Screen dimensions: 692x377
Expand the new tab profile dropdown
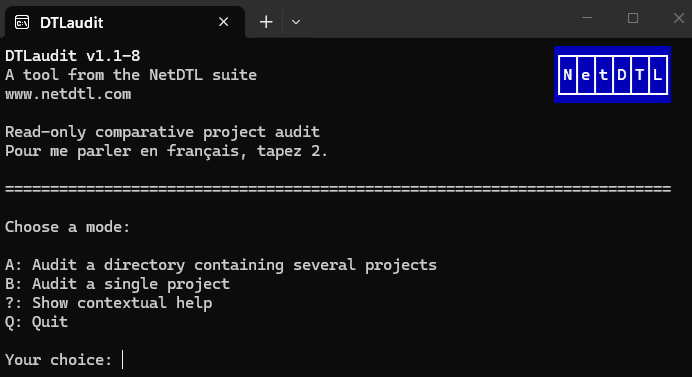[296, 22]
